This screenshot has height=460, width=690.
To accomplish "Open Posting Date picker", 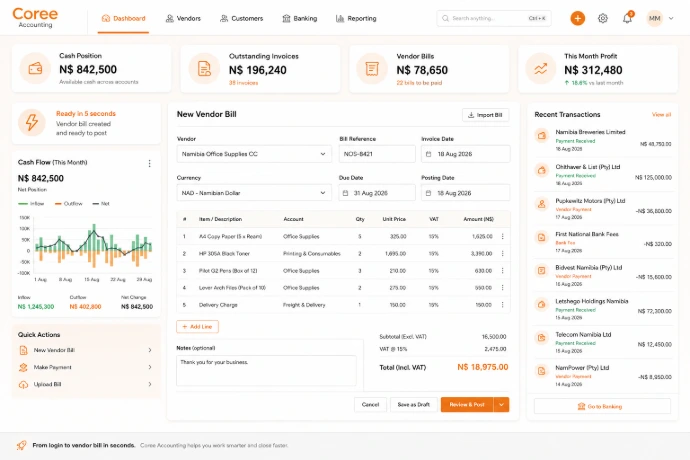I will point(466,193).
